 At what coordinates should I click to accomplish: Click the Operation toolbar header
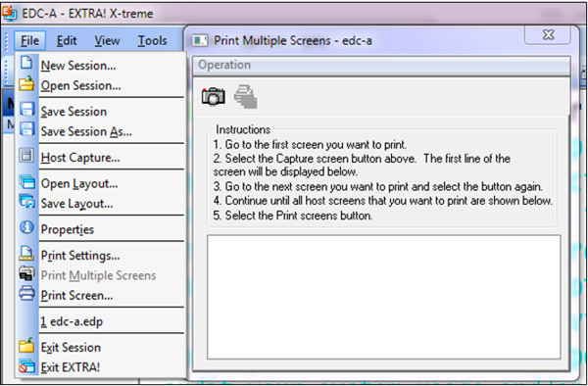pos(381,65)
